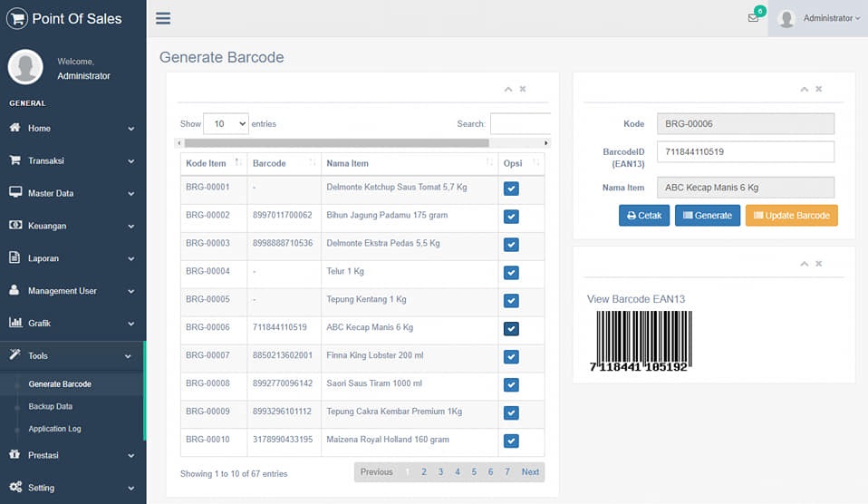Expand the Transaksi menu chevron

131,161
